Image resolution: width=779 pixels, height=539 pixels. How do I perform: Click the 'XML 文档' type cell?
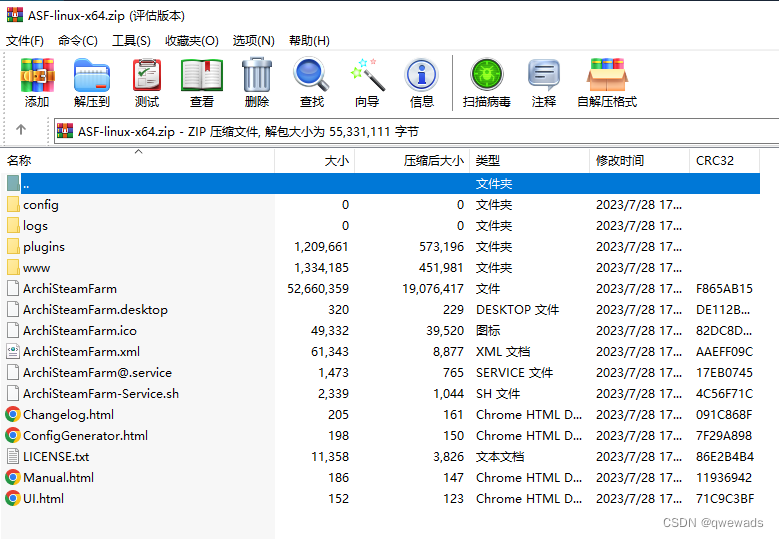tap(503, 352)
